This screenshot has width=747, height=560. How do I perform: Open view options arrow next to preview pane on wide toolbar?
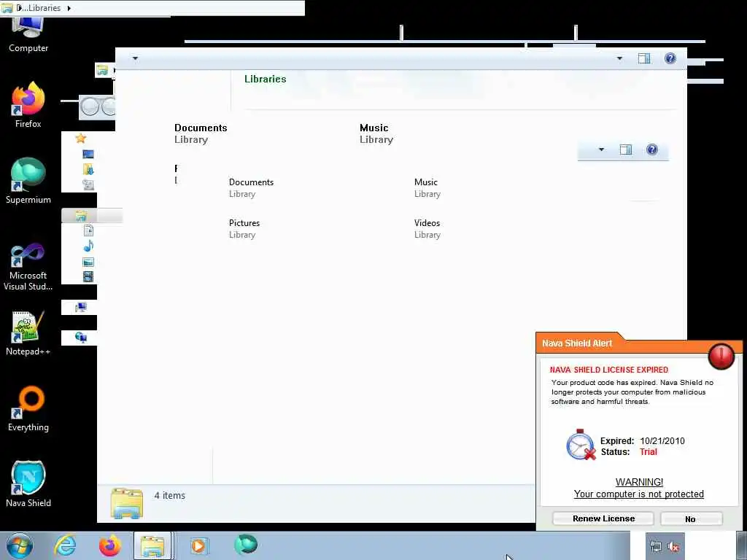click(x=619, y=58)
